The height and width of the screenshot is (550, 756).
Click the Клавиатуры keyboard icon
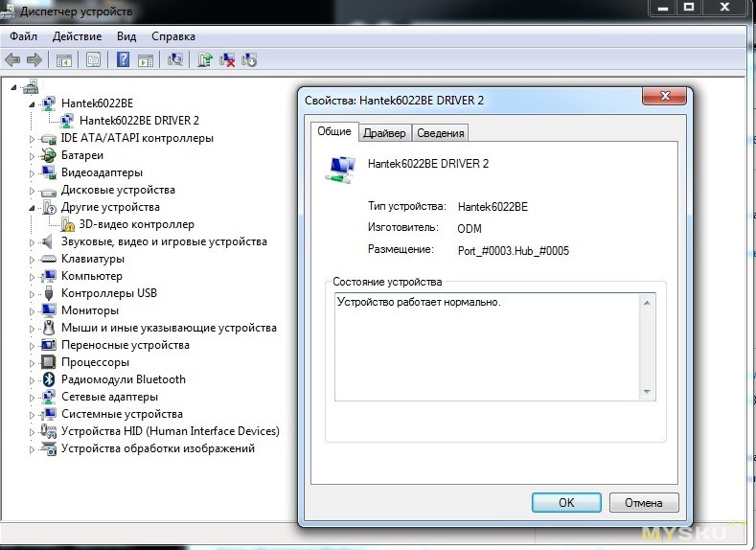pyautogui.click(x=49, y=259)
